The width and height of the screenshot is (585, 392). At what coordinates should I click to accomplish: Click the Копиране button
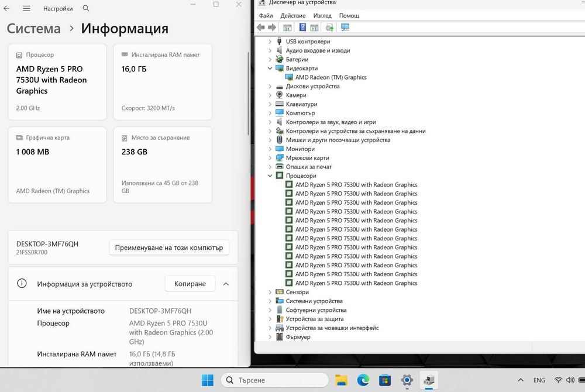pyautogui.click(x=190, y=284)
